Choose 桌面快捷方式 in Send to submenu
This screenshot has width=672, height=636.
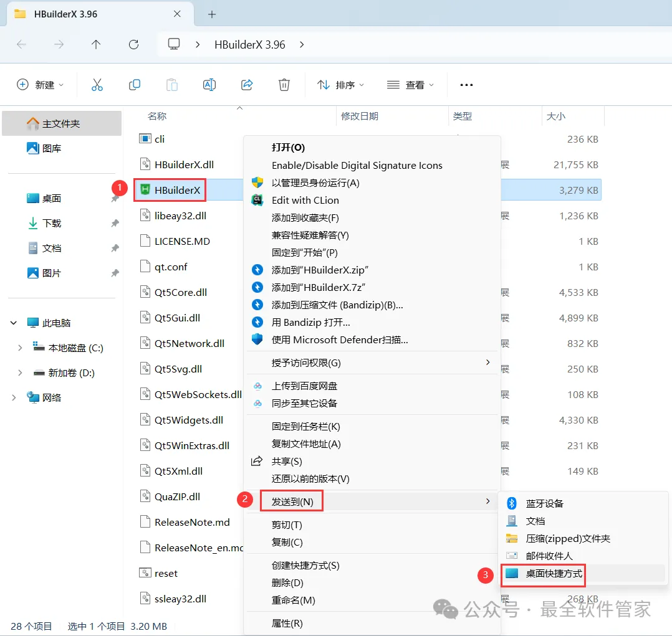[554, 574]
